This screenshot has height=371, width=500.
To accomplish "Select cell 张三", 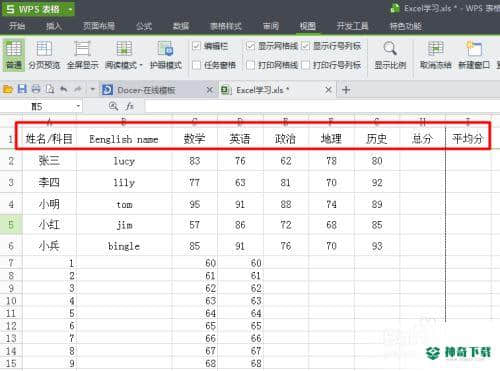I will click(49, 161).
